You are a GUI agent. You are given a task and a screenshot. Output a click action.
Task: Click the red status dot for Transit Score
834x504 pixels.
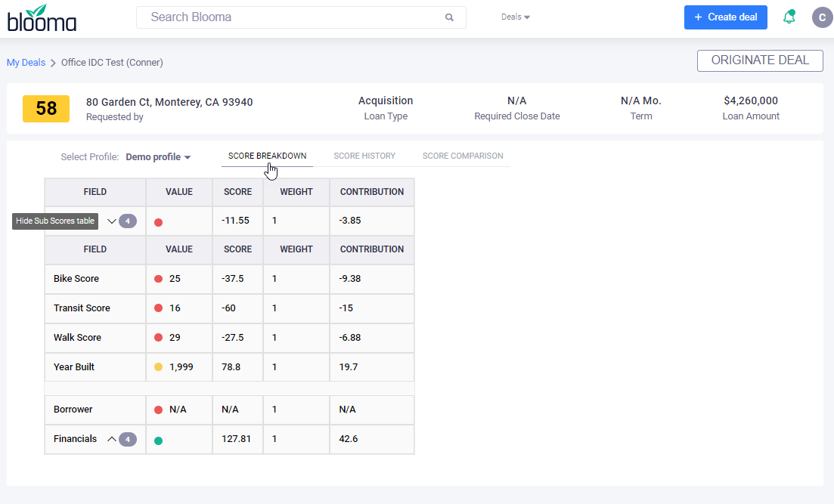coord(158,308)
